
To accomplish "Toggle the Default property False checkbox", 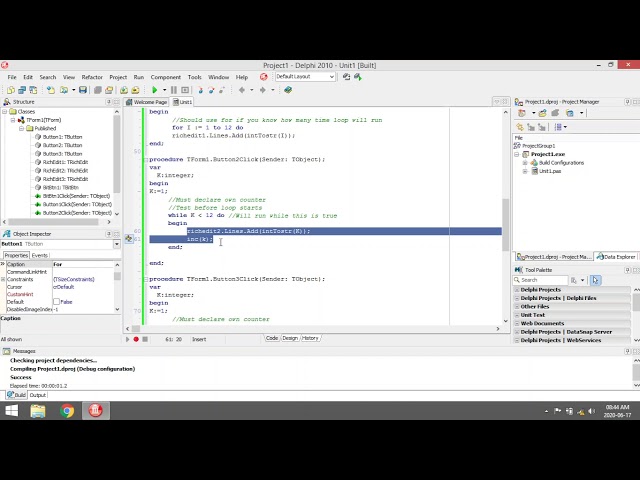I will click(x=56, y=302).
